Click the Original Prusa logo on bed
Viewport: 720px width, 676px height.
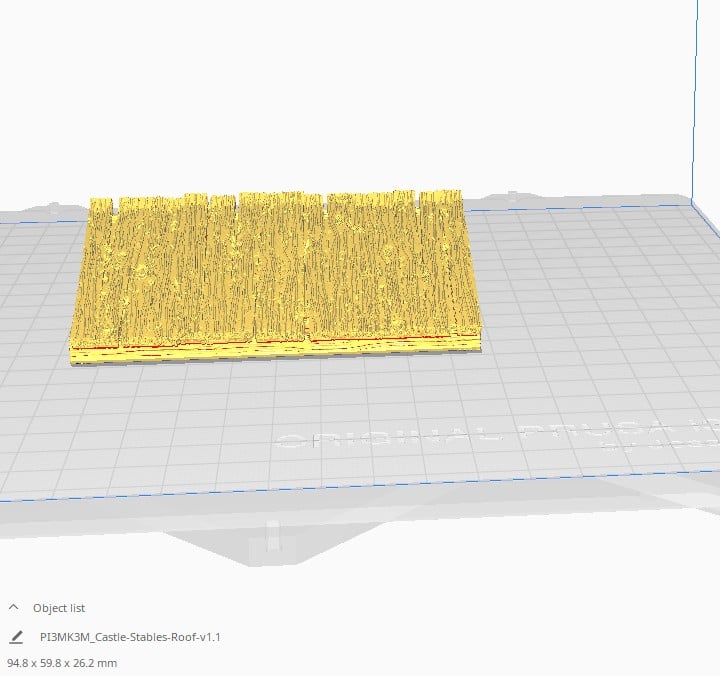pos(496,439)
